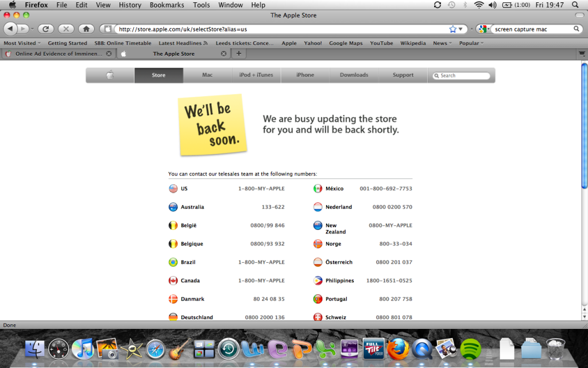Launch iTunes from the dock
Viewport: 588px width, 368px height.
83,349
